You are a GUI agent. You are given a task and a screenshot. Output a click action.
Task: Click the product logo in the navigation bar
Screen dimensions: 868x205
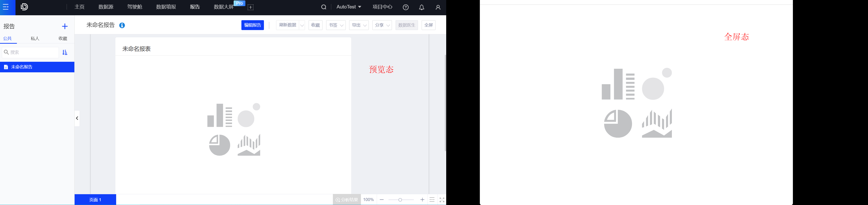tap(24, 7)
